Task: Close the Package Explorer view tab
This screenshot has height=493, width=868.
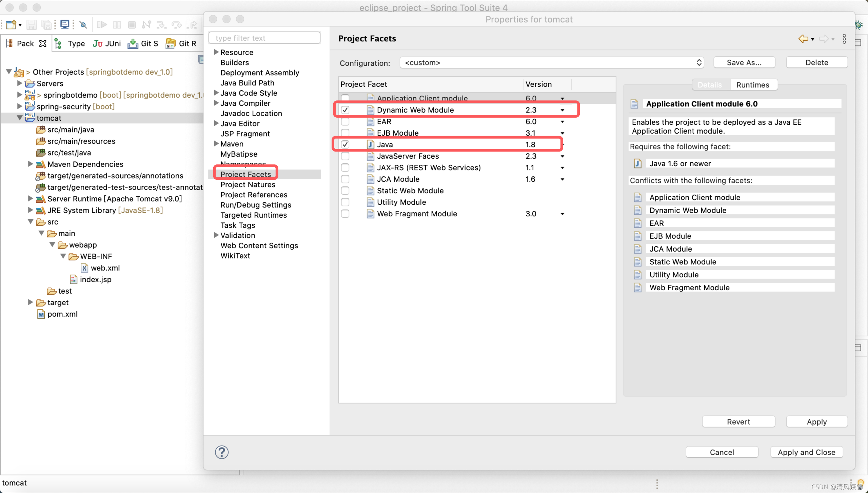Action: pyautogui.click(x=43, y=43)
